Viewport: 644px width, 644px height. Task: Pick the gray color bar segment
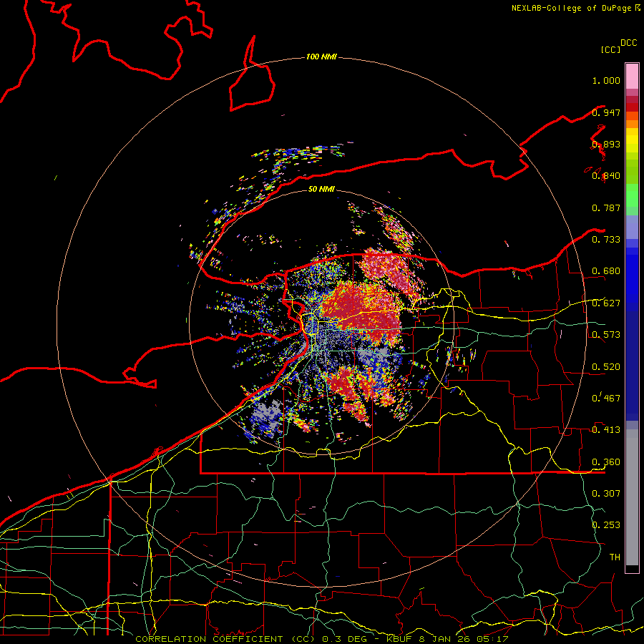pos(632,497)
